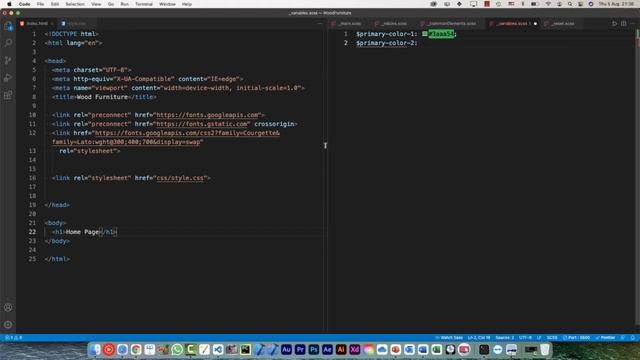The width and height of the screenshot is (640, 360).
Task: Click the Port 5500 Live Server status item
Action: coord(576,338)
